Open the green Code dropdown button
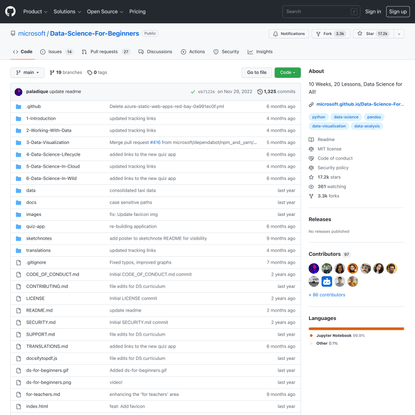The width and height of the screenshot is (415, 415). pos(287,72)
